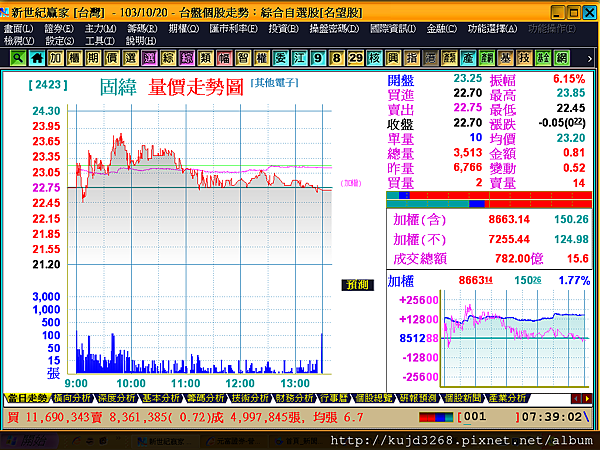
Task: Click the [其他電子] category link
Action: (274, 83)
